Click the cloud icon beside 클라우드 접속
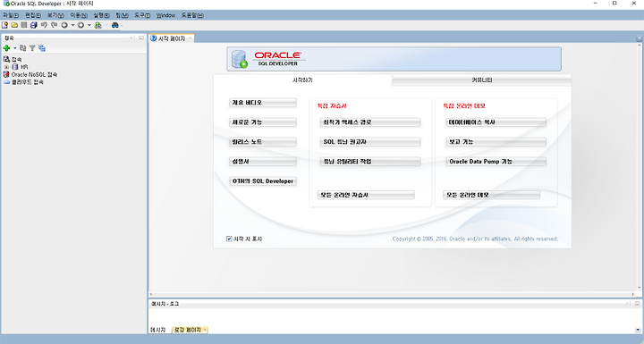This screenshot has height=344, width=644. 6,82
